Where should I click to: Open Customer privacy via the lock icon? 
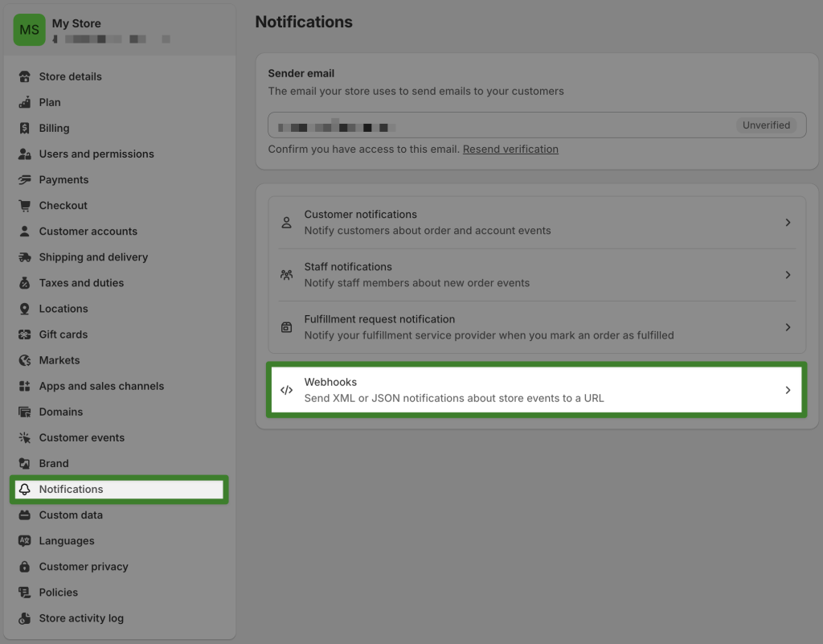23,566
